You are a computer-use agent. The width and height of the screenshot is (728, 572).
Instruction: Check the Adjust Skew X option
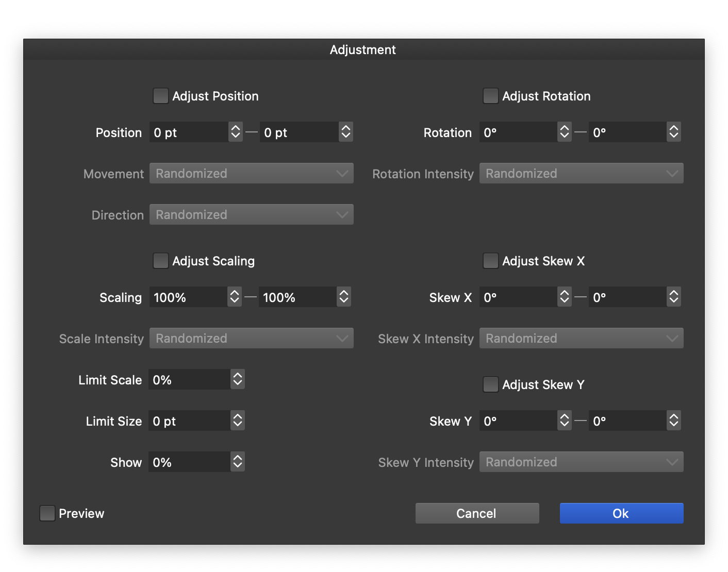490,261
